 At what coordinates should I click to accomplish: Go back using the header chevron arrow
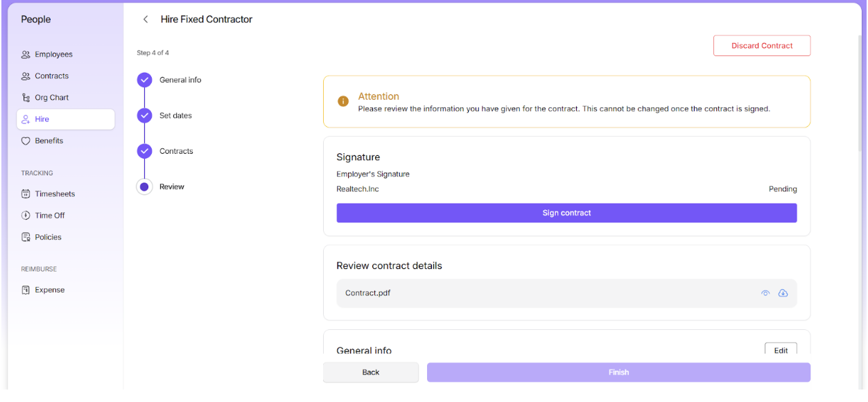[146, 19]
